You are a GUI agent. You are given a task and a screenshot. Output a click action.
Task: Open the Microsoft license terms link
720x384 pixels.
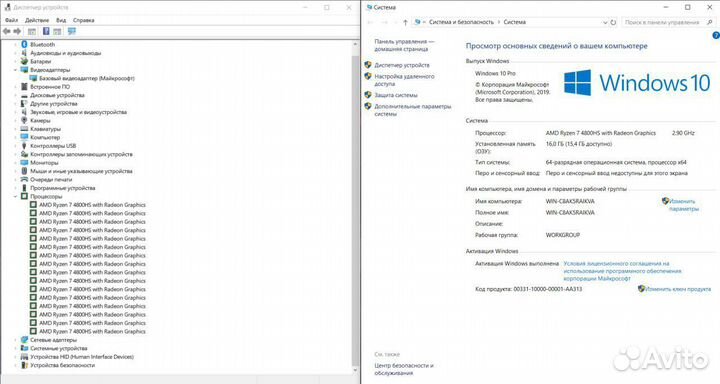click(622, 271)
